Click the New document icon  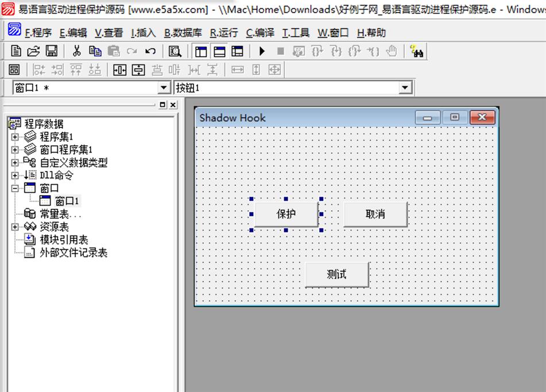[x=16, y=51]
